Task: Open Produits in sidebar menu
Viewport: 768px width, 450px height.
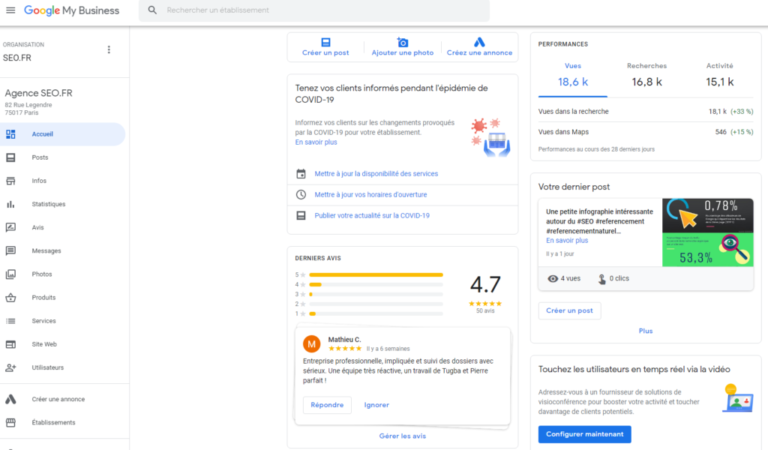Action: [x=63, y=298]
